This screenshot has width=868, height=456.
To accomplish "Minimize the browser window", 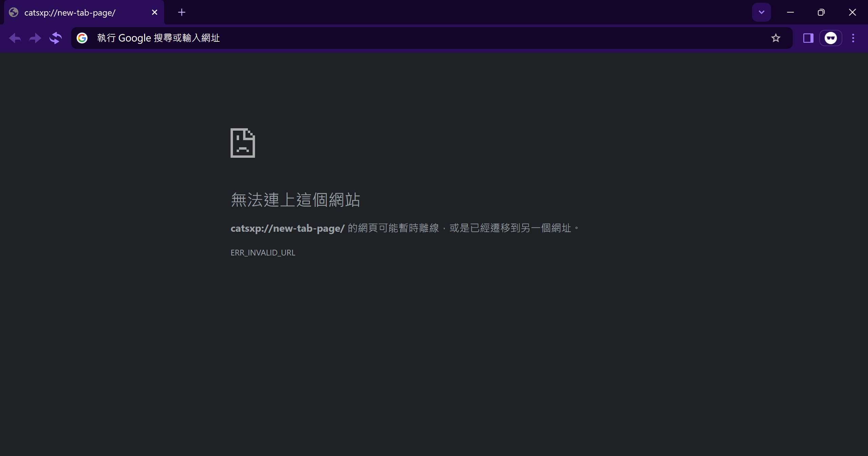I will (790, 13).
